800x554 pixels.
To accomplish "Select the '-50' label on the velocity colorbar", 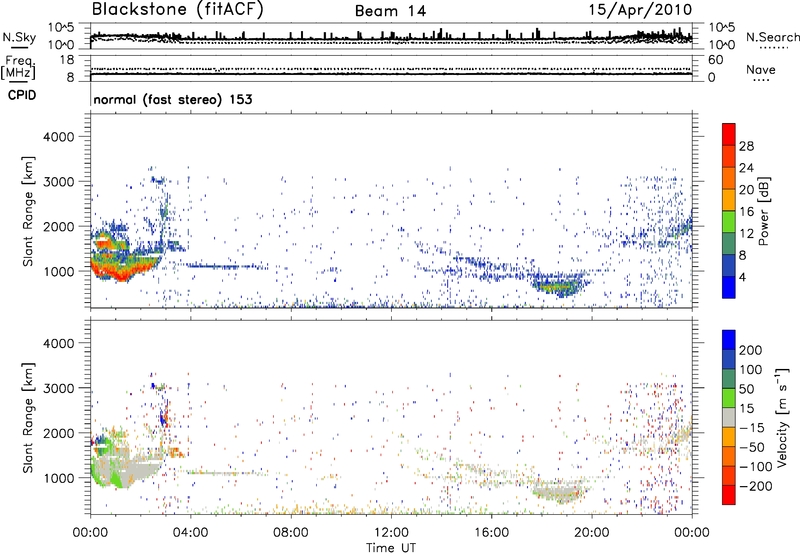I will point(752,447).
